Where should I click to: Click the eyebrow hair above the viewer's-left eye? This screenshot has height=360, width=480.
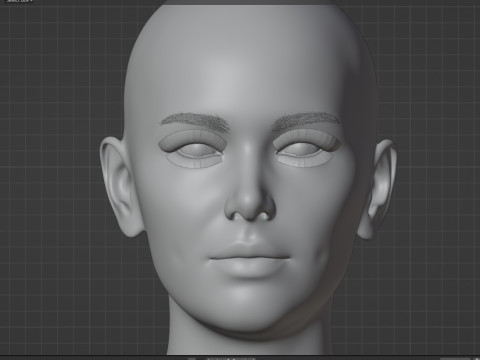[x=196, y=121]
